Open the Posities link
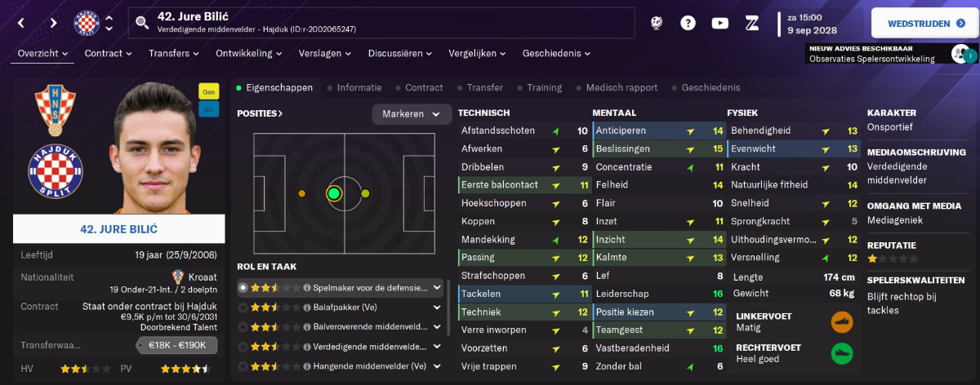This screenshot has width=980, height=385. [x=260, y=113]
